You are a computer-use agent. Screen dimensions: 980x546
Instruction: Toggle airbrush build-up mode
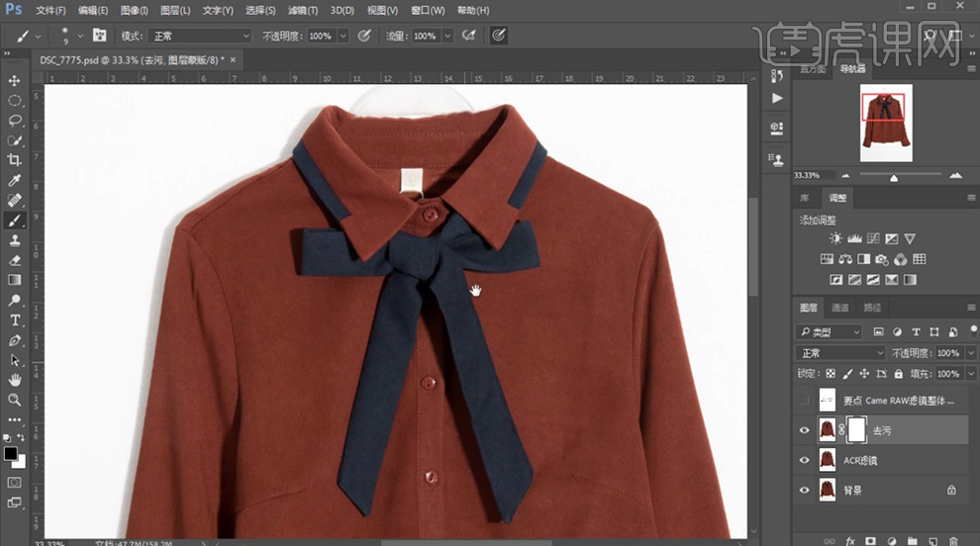tap(469, 36)
